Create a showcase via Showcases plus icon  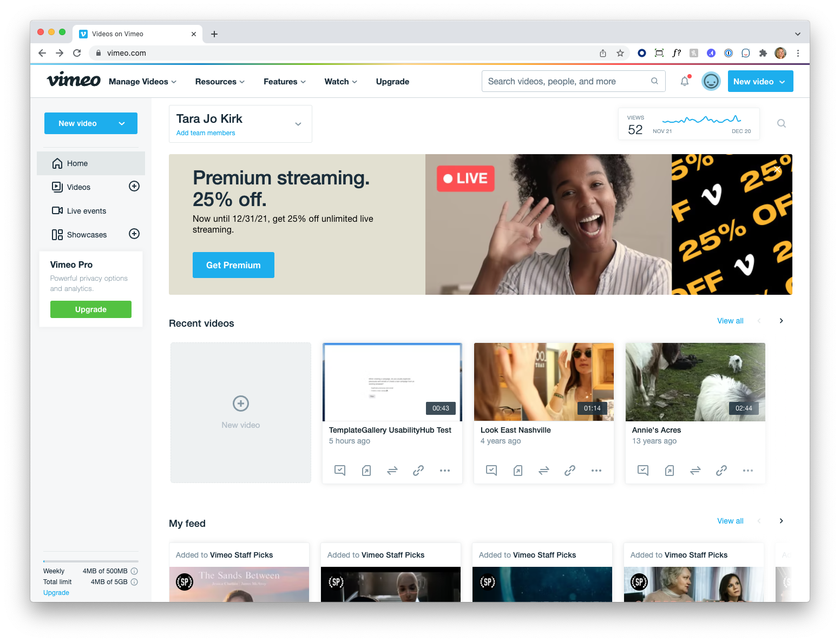pyautogui.click(x=134, y=234)
